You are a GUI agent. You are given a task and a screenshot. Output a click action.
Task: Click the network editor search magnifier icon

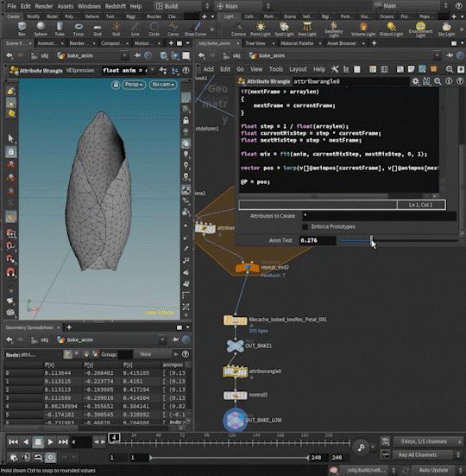click(450, 69)
